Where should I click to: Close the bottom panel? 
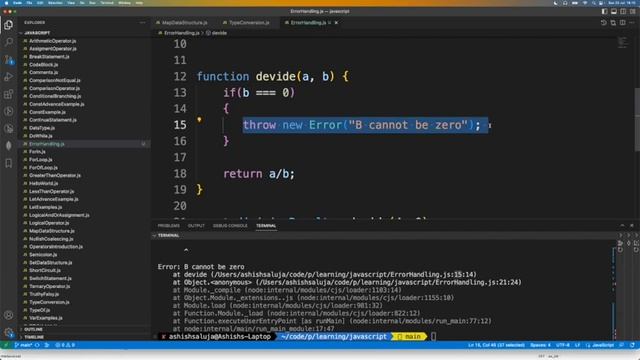click(x=631, y=226)
